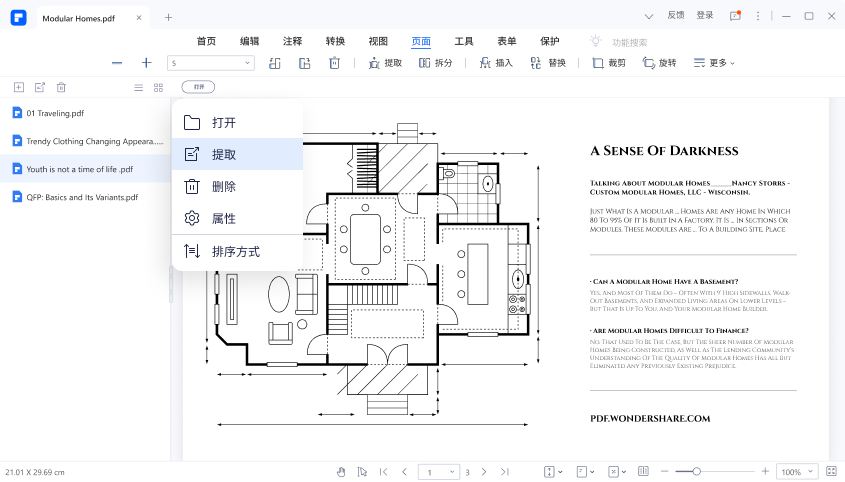Click the rotate (旋转) tool
This screenshot has height=482, width=845.
tap(659, 63)
